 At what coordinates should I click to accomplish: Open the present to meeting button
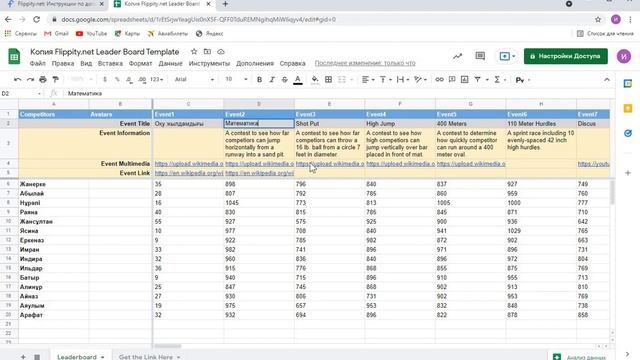pos(507,56)
